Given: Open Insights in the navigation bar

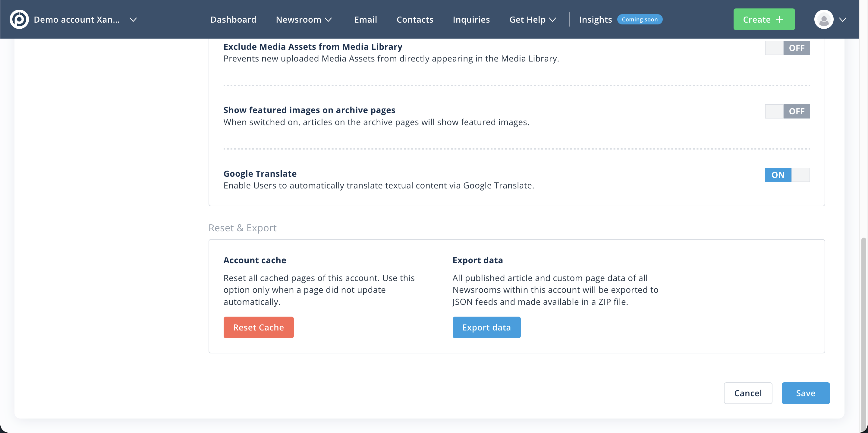Looking at the screenshot, I should (x=596, y=20).
